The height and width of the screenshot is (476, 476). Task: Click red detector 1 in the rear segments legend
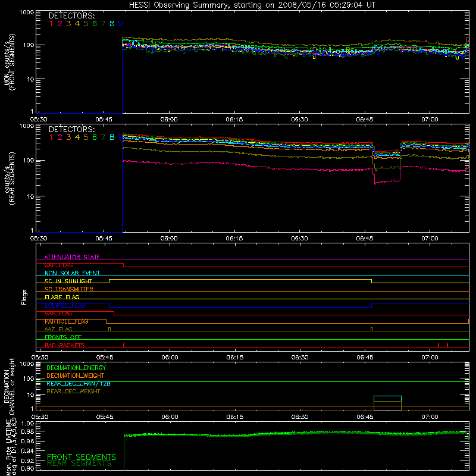(x=51, y=137)
